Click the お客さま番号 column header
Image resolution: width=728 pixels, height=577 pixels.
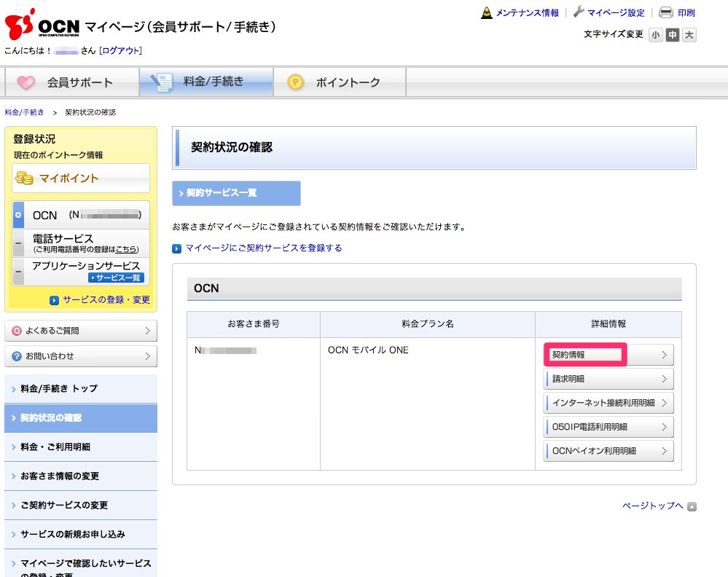pyautogui.click(x=254, y=324)
